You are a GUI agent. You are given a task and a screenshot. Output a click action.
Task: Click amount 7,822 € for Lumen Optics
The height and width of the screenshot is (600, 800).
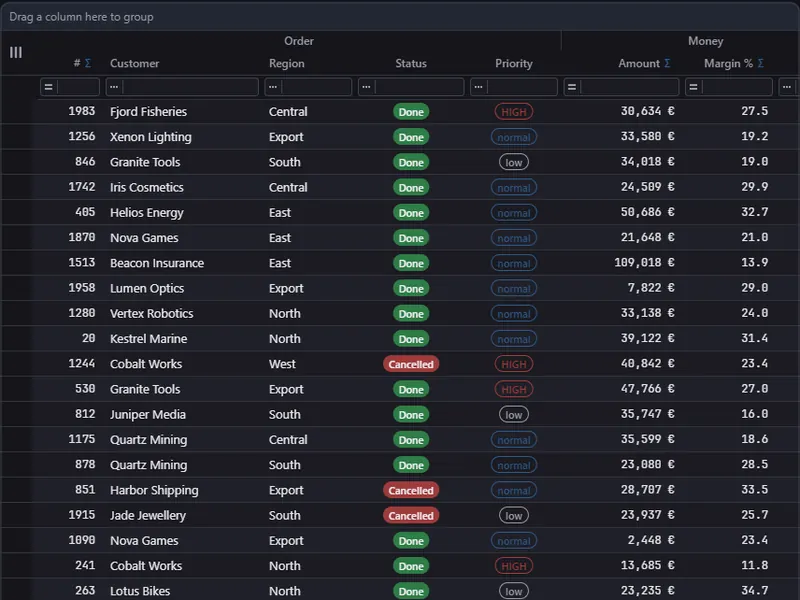[651, 288]
